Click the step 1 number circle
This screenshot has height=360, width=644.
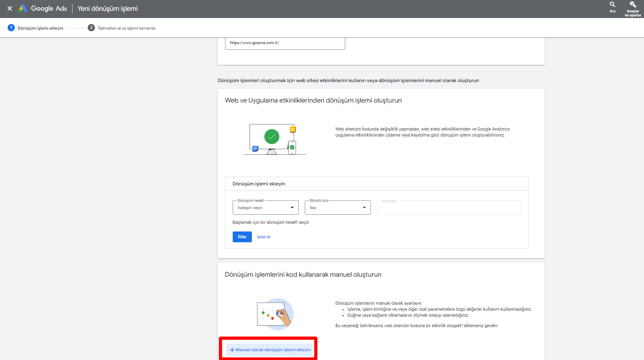point(11,28)
